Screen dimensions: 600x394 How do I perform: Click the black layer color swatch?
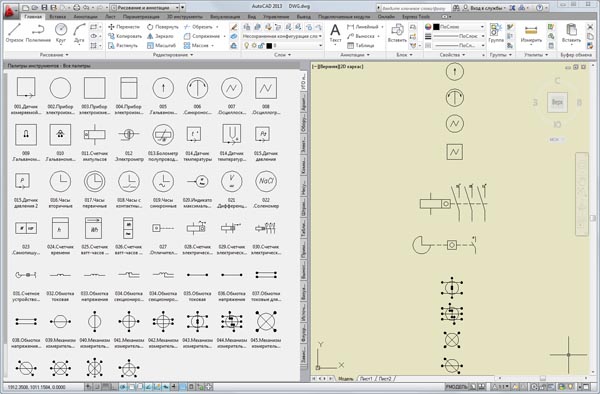click(269, 46)
